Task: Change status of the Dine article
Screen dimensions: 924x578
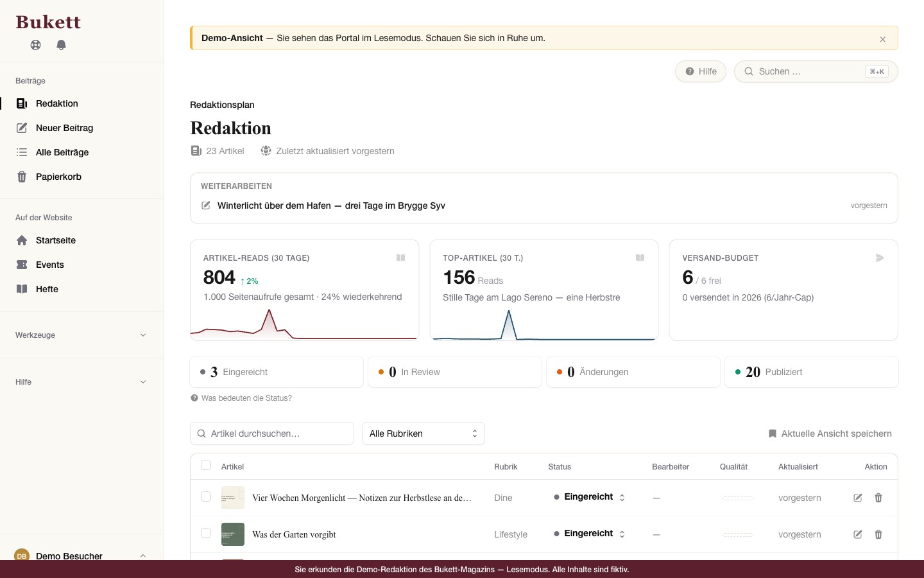Action: click(x=590, y=497)
